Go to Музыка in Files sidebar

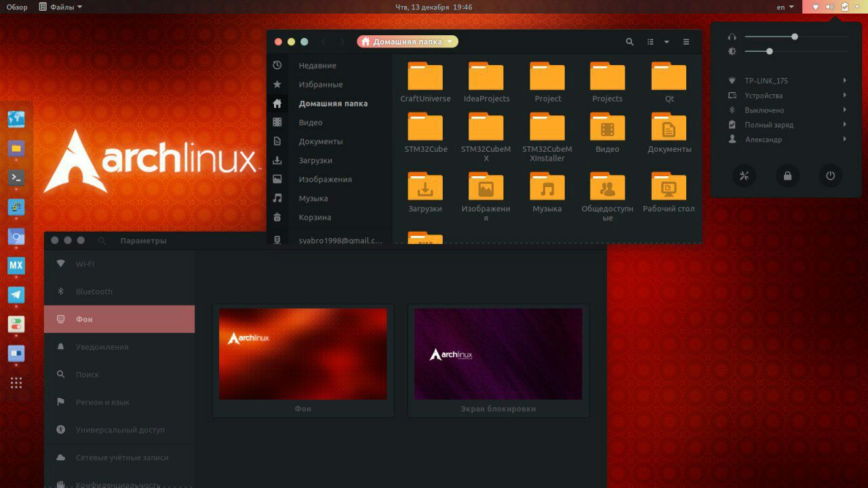pyautogui.click(x=330, y=199)
